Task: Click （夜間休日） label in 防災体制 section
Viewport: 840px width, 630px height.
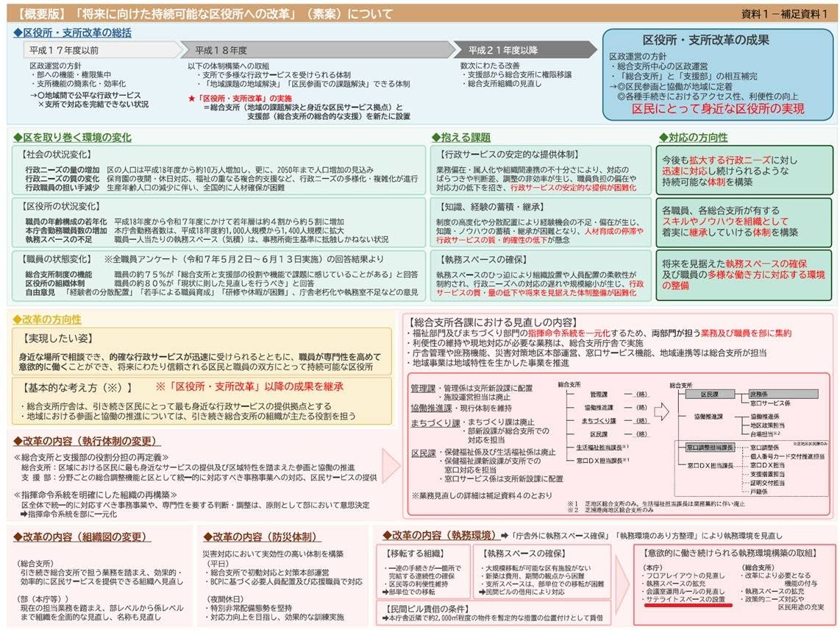Action: coord(225,599)
